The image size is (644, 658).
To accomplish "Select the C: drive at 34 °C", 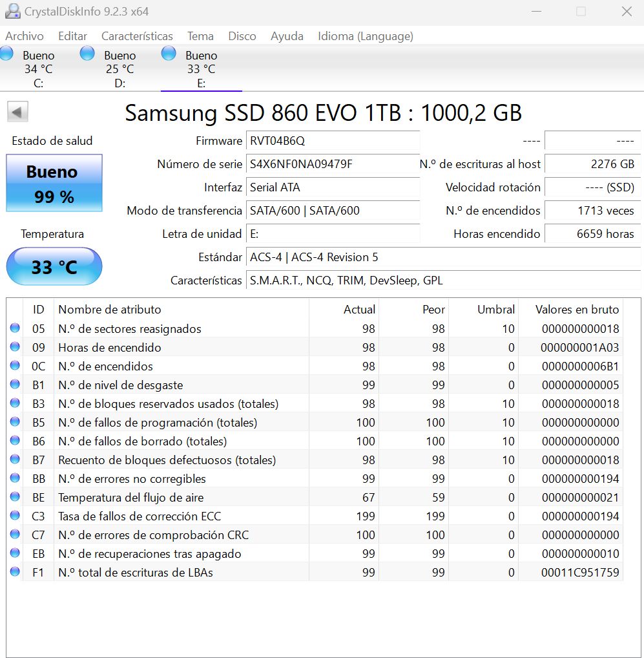I will click(x=39, y=69).
